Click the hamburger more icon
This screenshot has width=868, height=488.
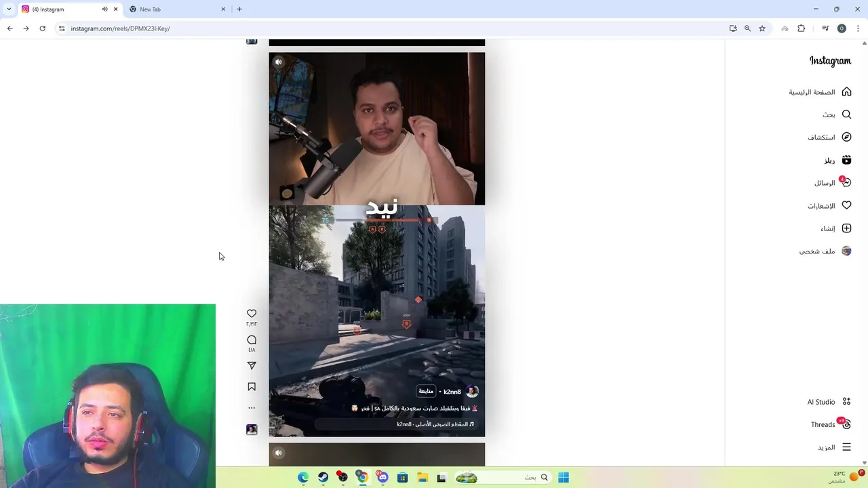[846, 447]
